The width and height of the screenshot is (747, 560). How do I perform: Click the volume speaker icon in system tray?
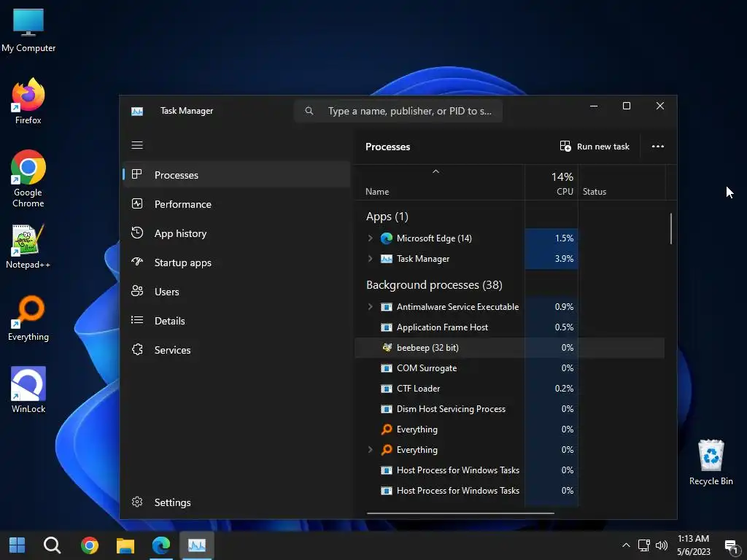661,545
